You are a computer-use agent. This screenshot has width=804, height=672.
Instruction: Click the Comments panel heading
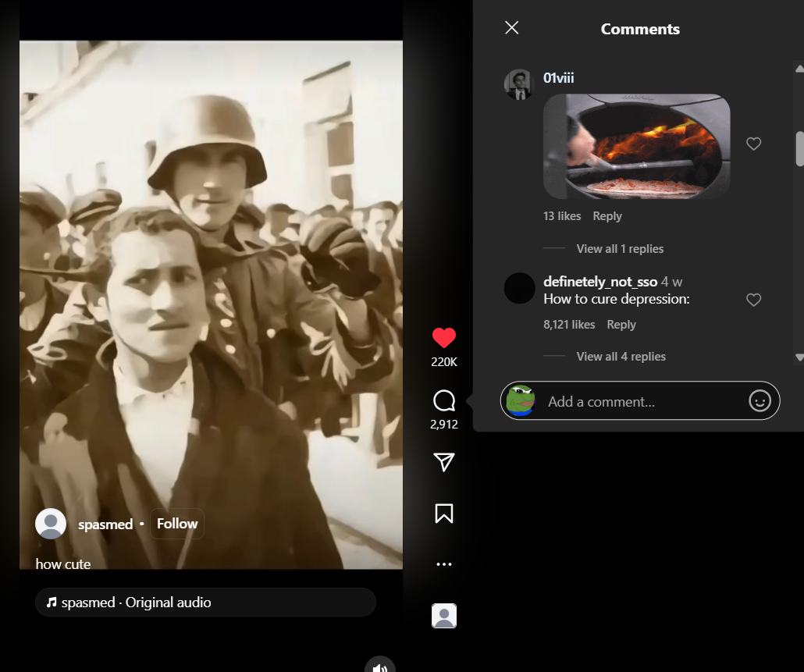point(640,29)
